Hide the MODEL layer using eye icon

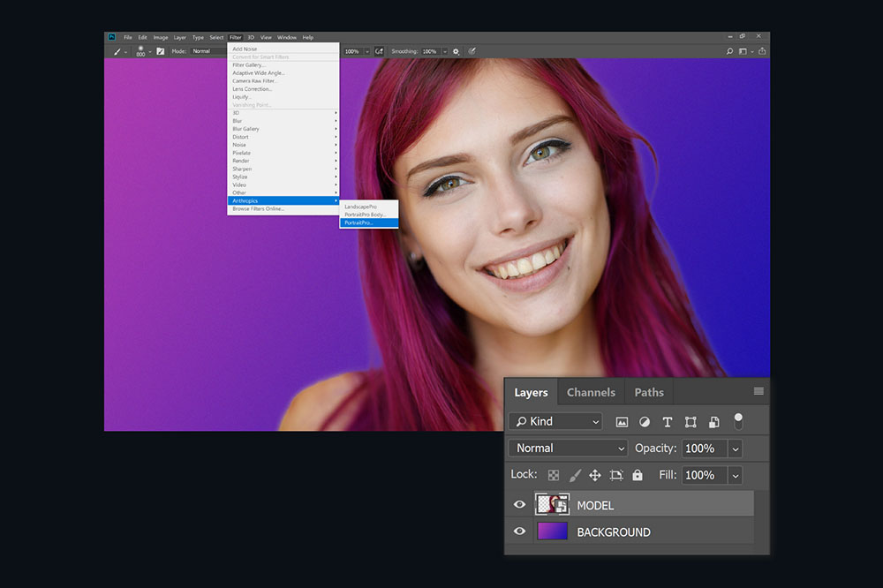pyautogui.click(x=519, y=505)
